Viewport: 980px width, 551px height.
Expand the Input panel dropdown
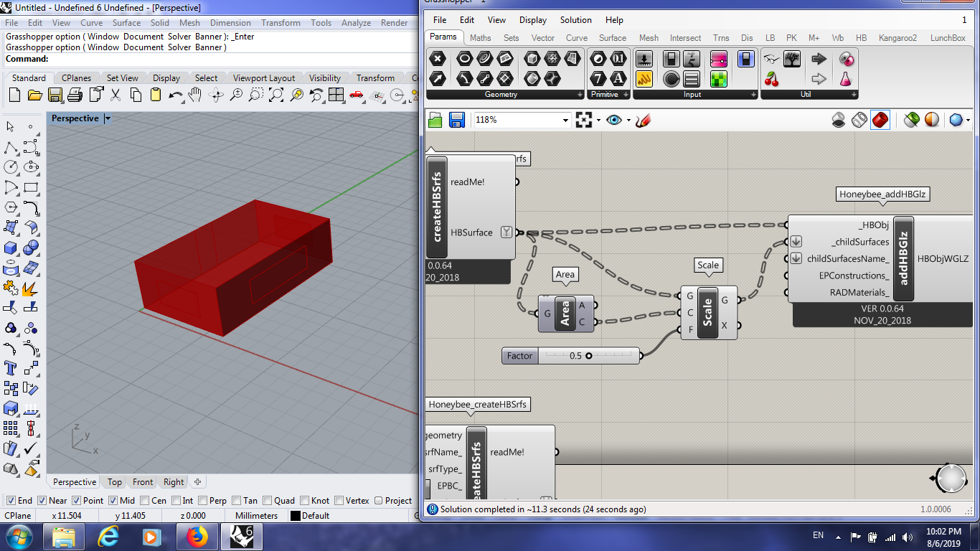point(753,95)
